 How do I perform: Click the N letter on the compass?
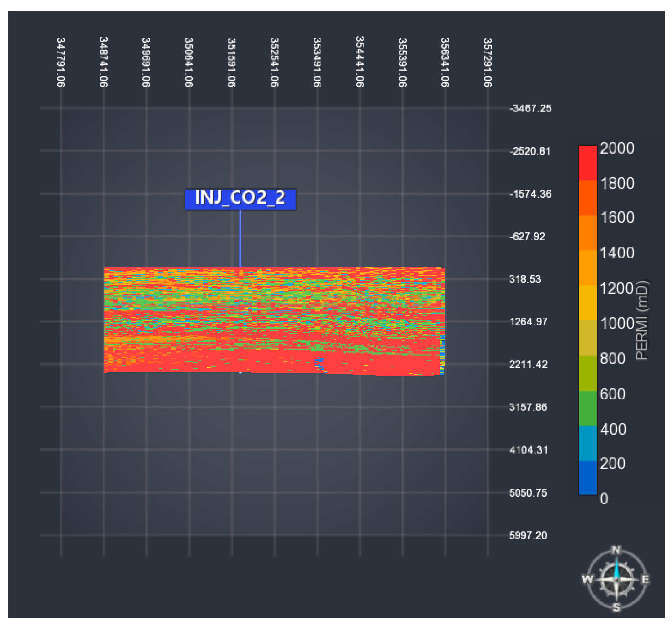tap(616, 550)
